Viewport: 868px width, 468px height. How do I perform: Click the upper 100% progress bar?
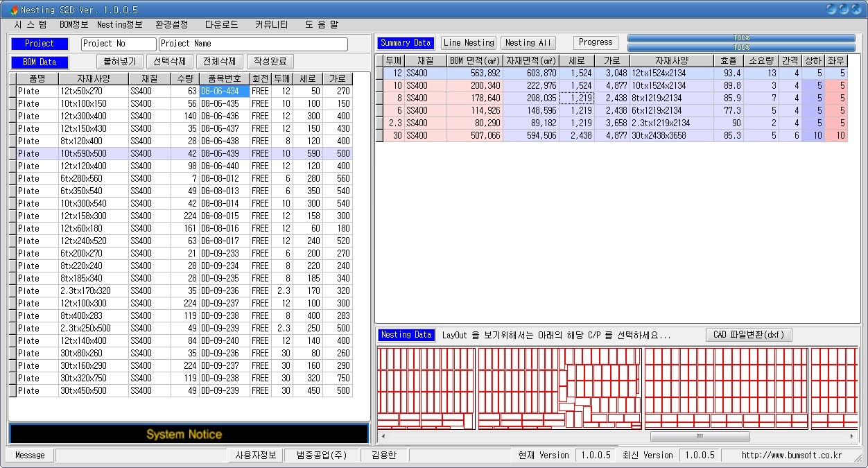click(x=741, y=38)
